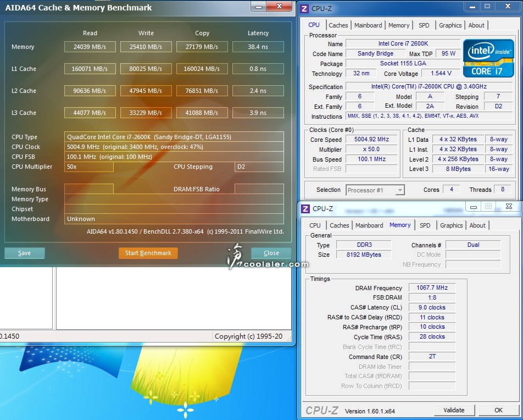Open Mainboard tab in lower CPU-Z window

coord(369,225)
